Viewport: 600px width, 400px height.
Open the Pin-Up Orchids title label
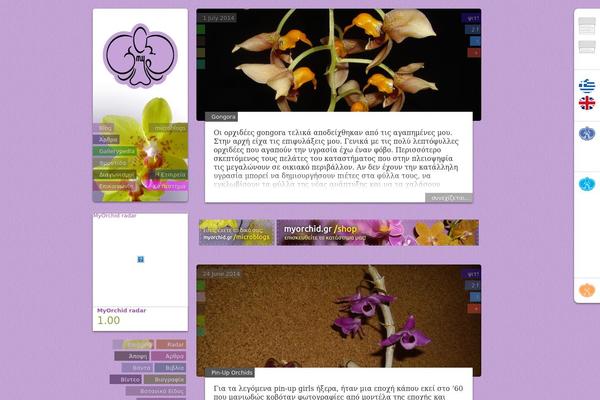point(230,372)
